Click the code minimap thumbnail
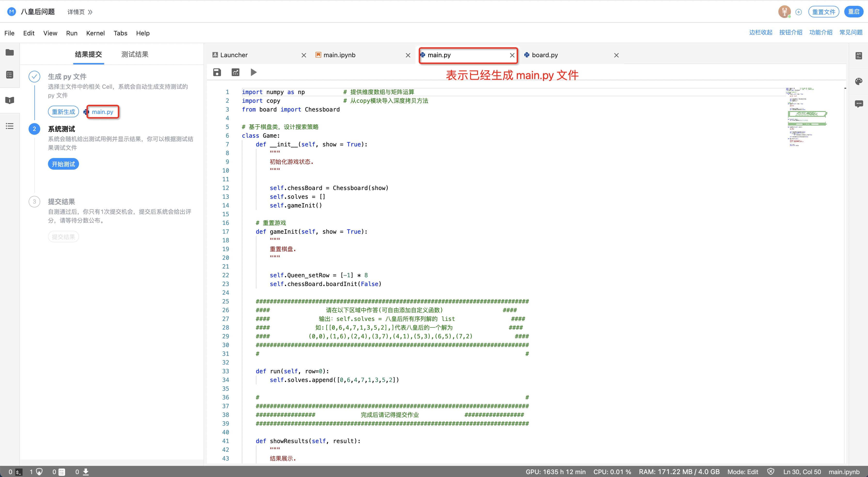The width and height of the screenshot is (868, 477). [x=807, y=117]
